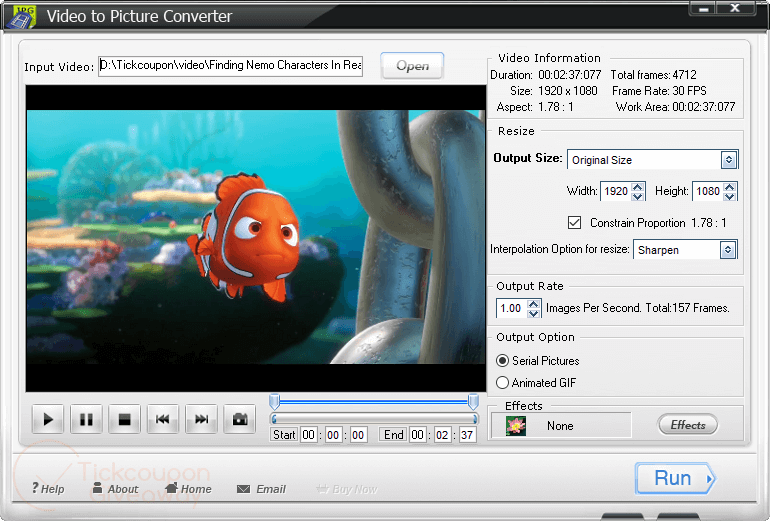770x521 pixels.
Task: Click the Start minutes field
Action: 333,435
